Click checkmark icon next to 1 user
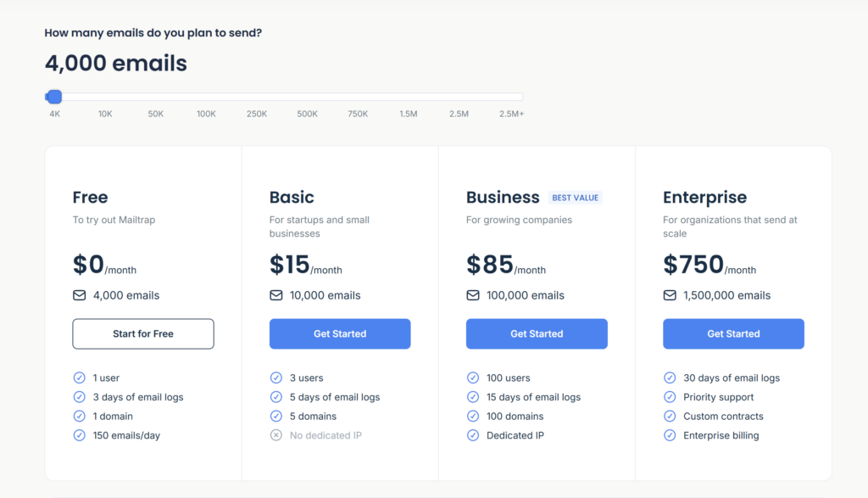Screen dimensions: 868x498 tap(79, 378)
